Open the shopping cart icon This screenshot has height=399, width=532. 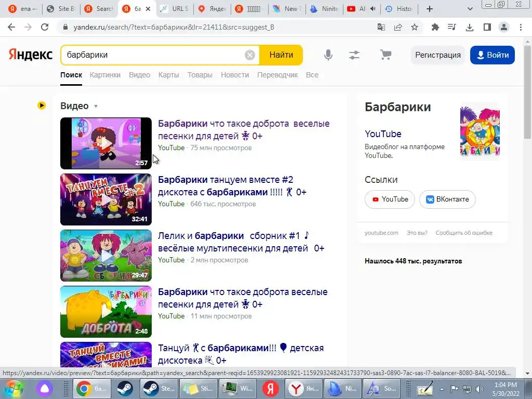[x=385, y=55]
